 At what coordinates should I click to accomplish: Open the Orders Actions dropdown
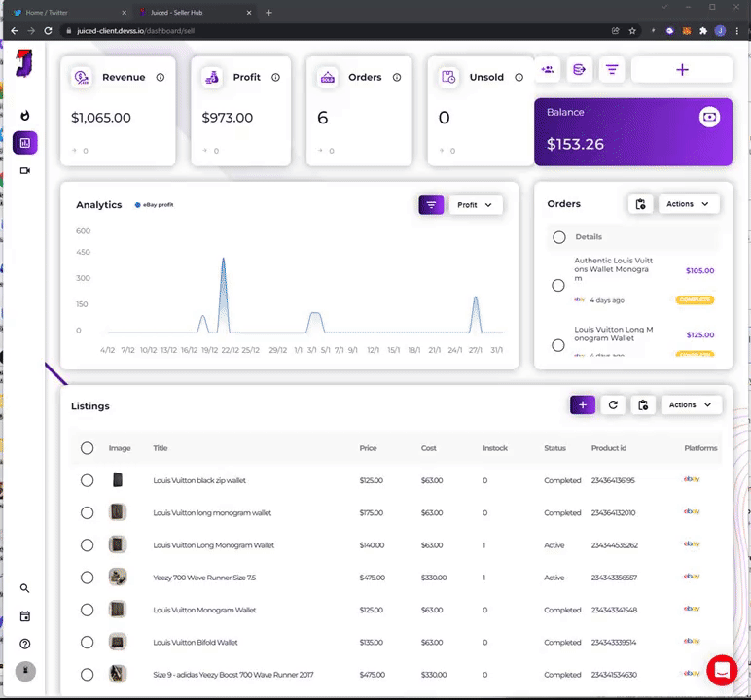(x=689, y=204)
